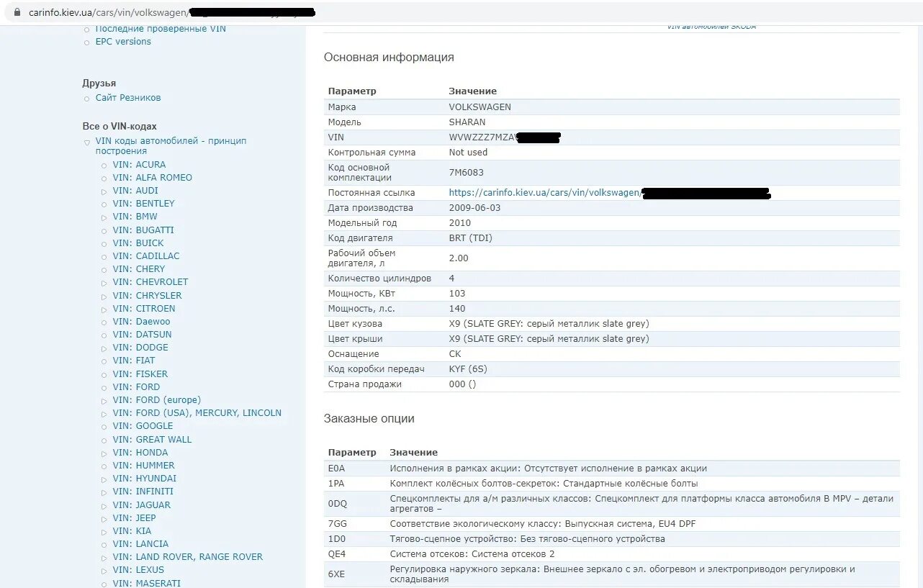
Task: Click the engine code BRT (TDI)
Action: click(x=471, y=238)
